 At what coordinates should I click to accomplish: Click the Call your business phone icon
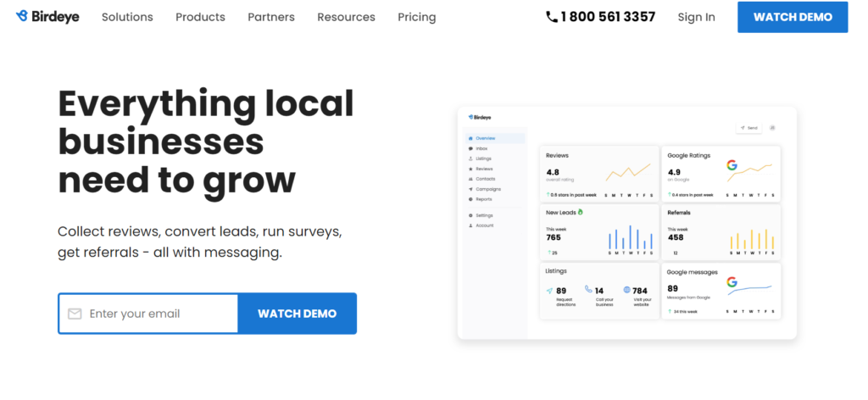[x=588, y=289]
